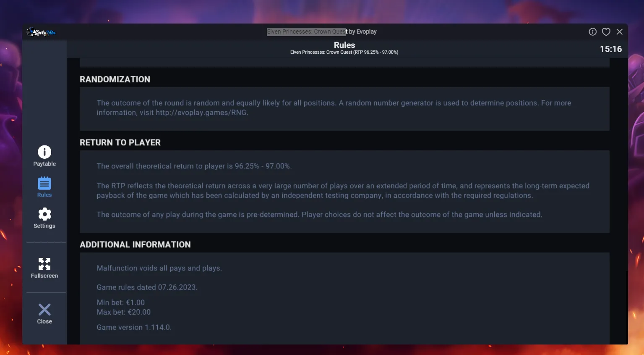The width and height of the screenshot is (644, 355).
Task: Open the evoplay.games/RNG link
Action: [201, 113]
